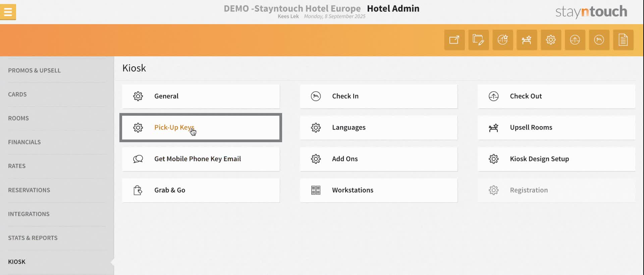Image resolution: width=644 pixels, height=275 pixels.
Task: Open Registration settings
Action: pyautogui.click(x=556, y=190)
